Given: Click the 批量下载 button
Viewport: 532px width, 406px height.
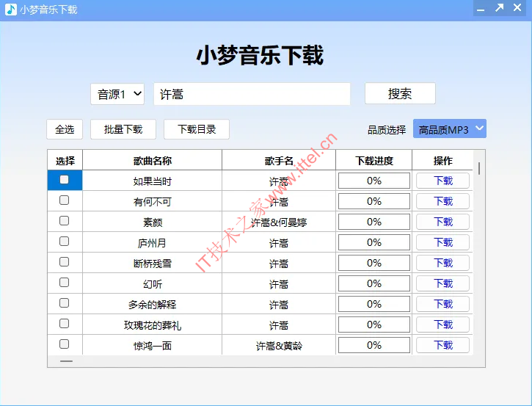Looking at the screenshot, I should pyautogui.click(x=123, y=129).
